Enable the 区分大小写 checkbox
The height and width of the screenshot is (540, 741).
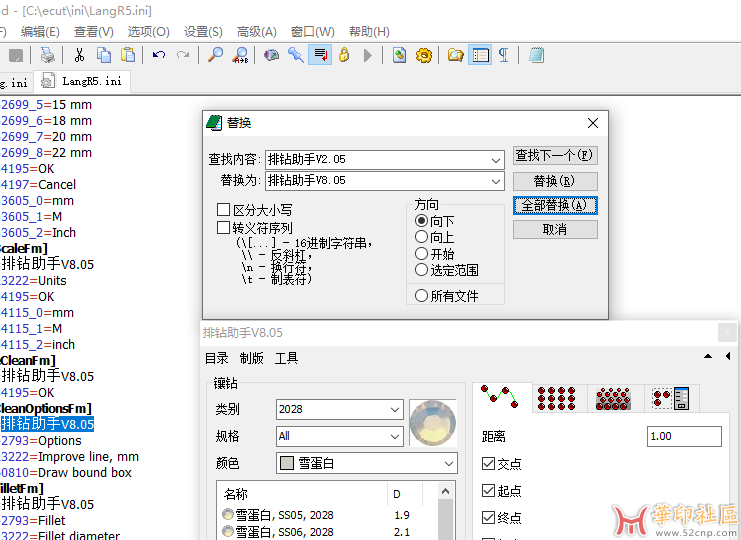point(223,209)
